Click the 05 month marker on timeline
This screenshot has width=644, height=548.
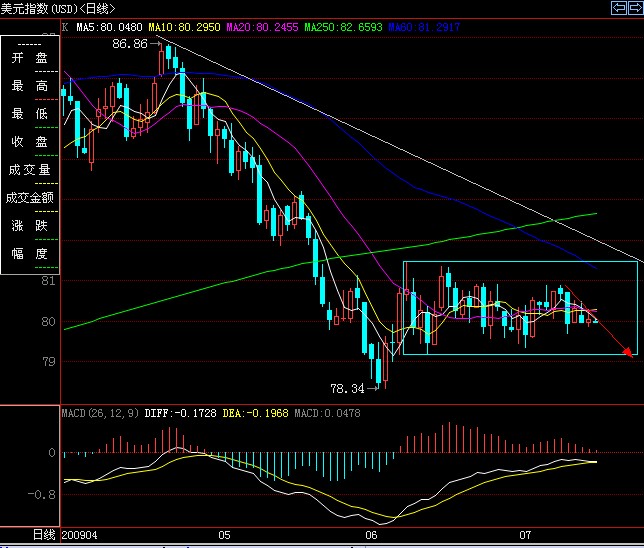click(224, 535)
